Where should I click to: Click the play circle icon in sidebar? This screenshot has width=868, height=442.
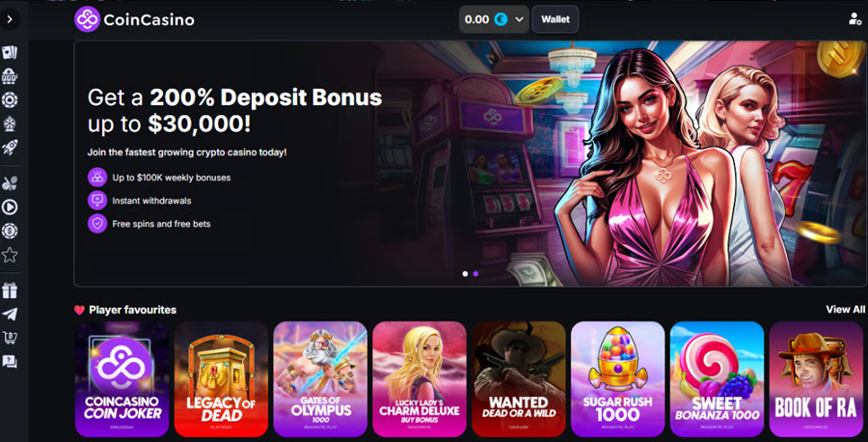[10, 207]
